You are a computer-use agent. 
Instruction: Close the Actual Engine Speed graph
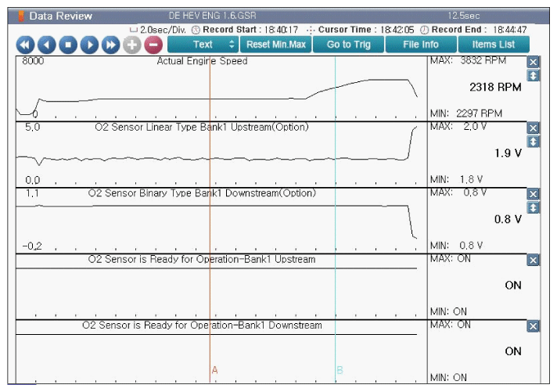coord(534,63)
